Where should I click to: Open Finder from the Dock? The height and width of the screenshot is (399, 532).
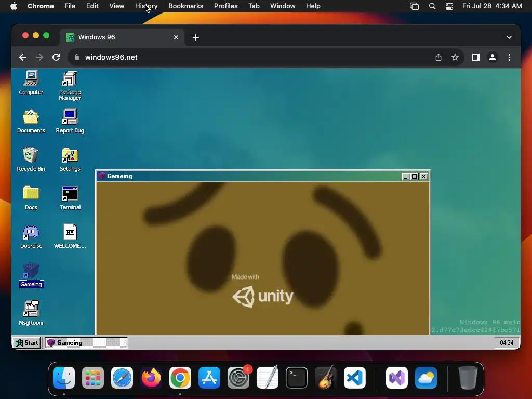pos(64,378)
